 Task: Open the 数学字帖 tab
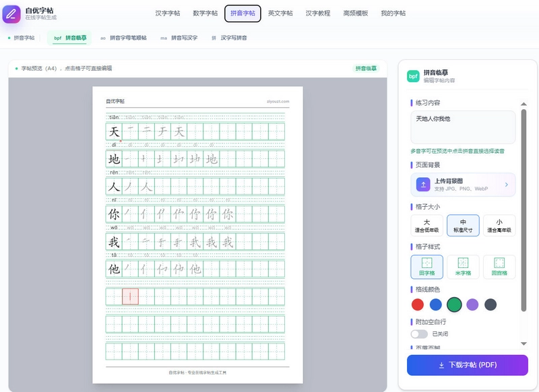(205, 13)
